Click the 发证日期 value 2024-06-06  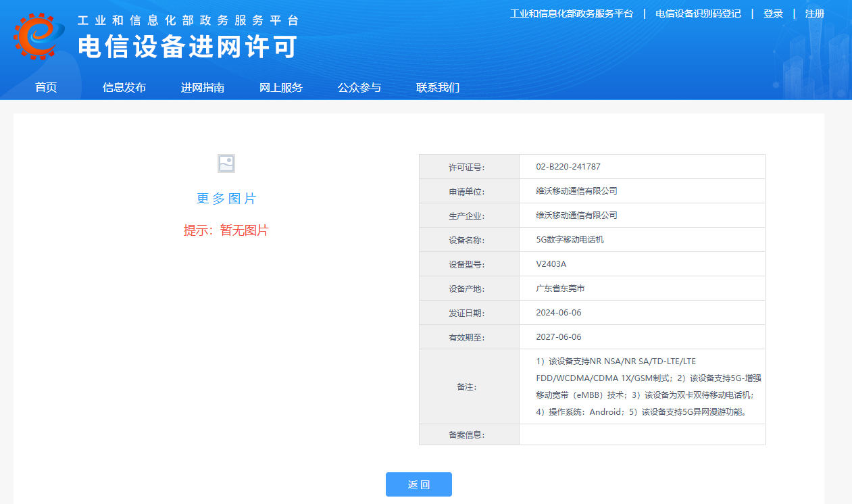pyautogui.click(x=559, y=313)
